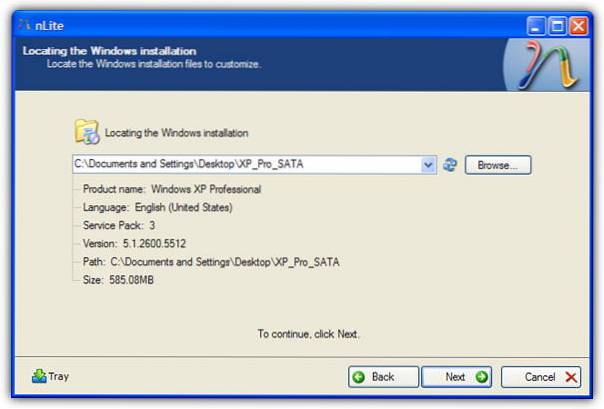Viewport: 604px width, 409px height.
Task: Expand the installation path dropdown arrow
Action: 429,165
